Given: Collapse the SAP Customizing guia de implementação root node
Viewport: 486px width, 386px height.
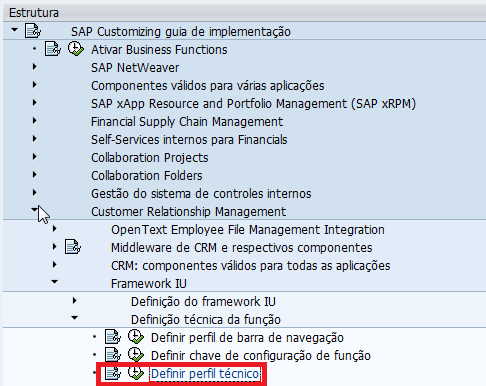Looking at the screenshot, I should [x=14, y=30].
